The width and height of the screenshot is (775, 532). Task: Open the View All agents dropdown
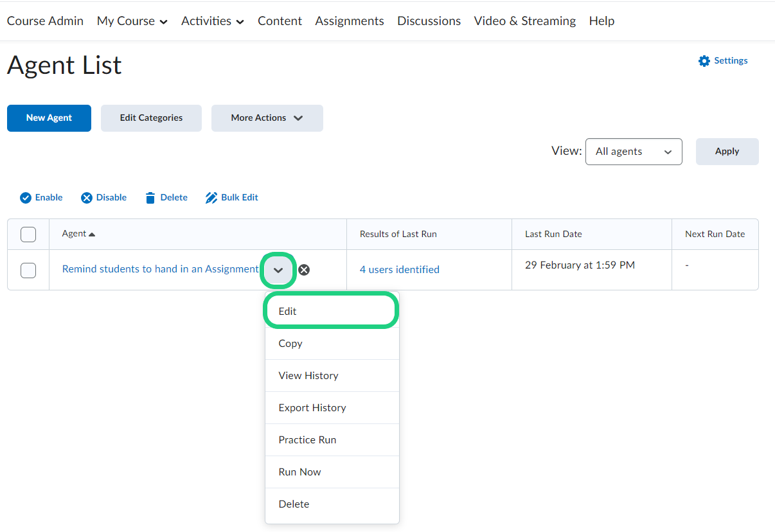[x=633, y=152]
